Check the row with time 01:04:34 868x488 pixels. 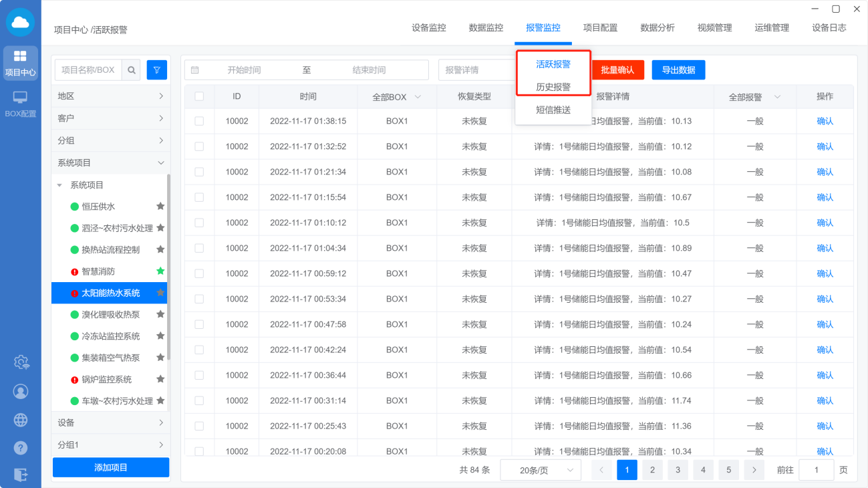(x=199, y=248)
